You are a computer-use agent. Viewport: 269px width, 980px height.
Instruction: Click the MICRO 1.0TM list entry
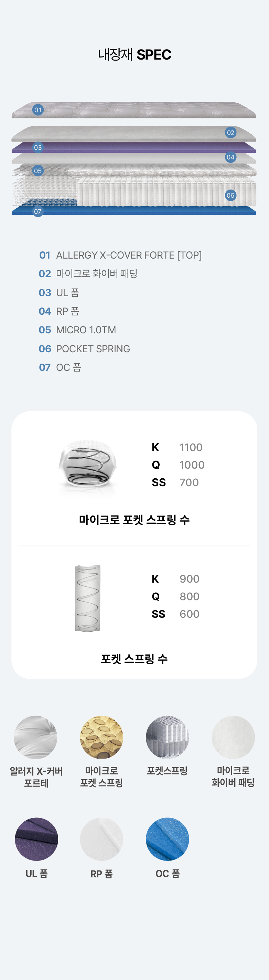(x=86, y=330)
